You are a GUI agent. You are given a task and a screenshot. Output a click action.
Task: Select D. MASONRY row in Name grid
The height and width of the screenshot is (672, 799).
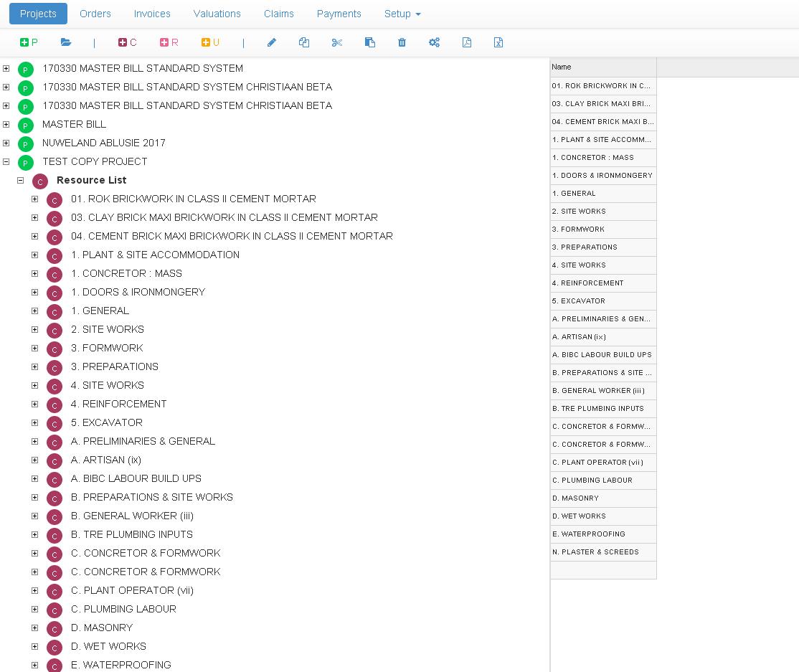[603, 498]
